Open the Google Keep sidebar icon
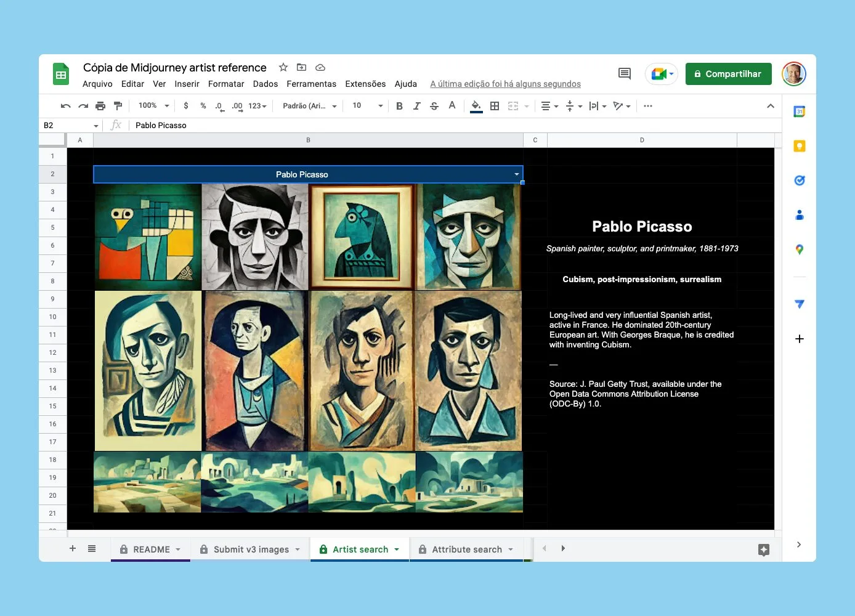 [x=799, y=146]
